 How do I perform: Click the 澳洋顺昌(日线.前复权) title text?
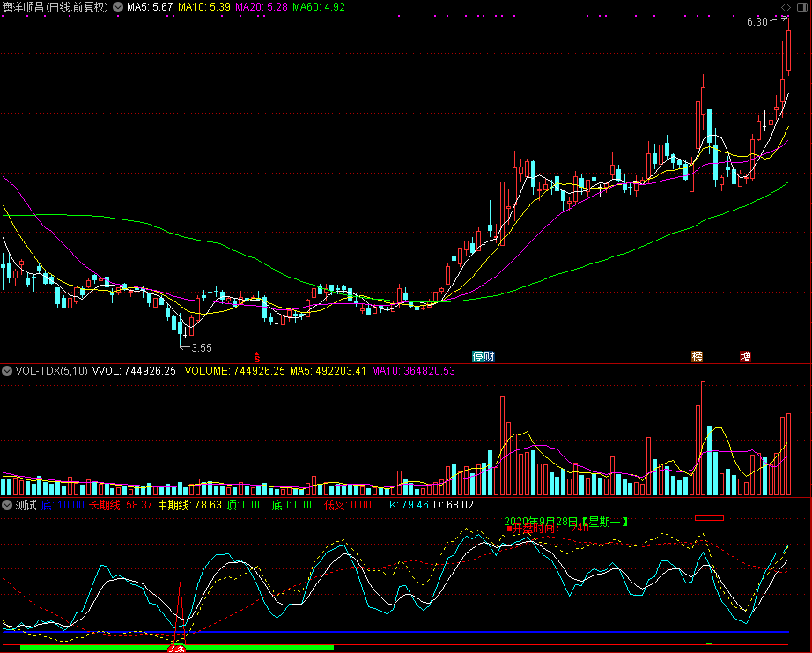[x=55, y=7]
